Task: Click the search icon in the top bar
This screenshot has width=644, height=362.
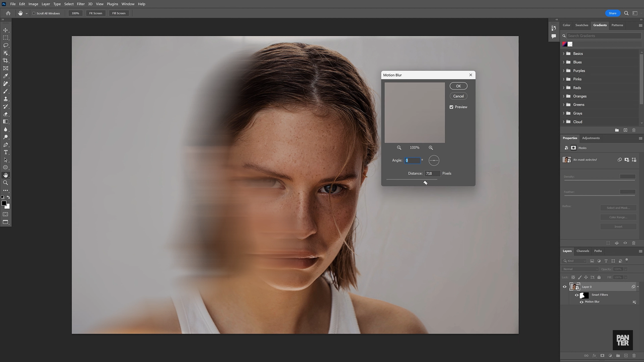Action: [626, 13]
